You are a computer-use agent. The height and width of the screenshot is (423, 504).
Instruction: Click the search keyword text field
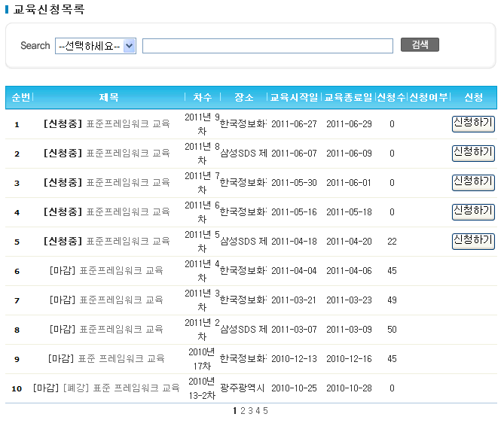click(x=267, y=46)
